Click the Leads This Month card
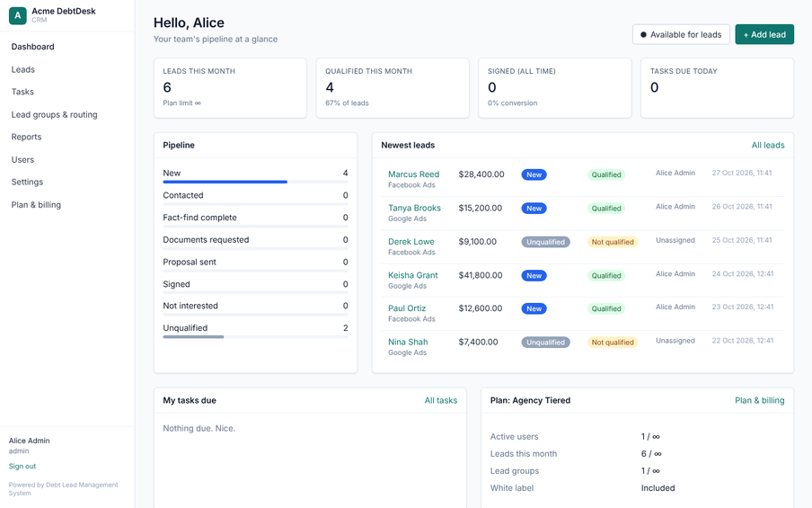Image resolution: width=812 pixels, height=508 pixels. 230,87
